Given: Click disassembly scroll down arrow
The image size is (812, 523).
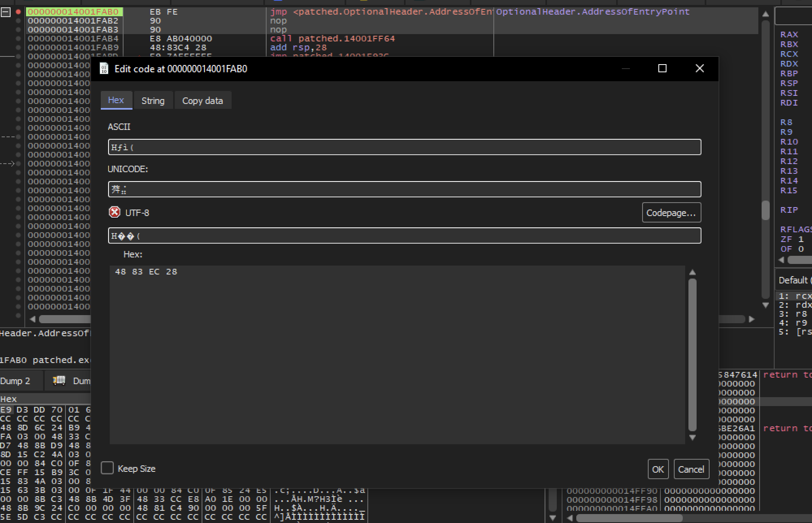Looking at the screenshot, I should point(766,305).
